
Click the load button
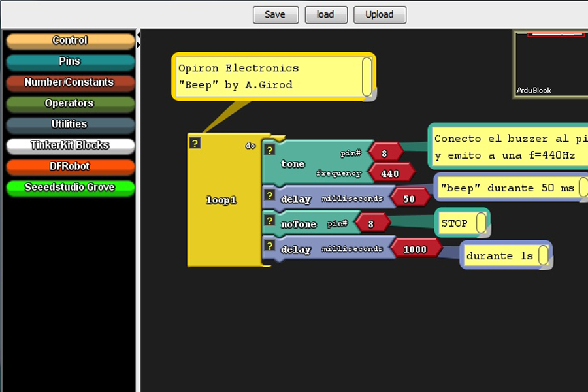325,14
